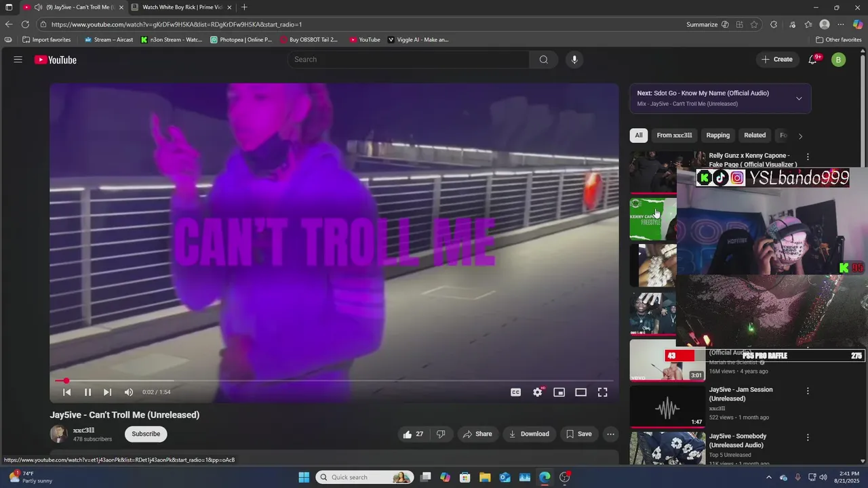Go back in the browser
Viewport: 868px width, 488px height.
(x=9, y=24)
